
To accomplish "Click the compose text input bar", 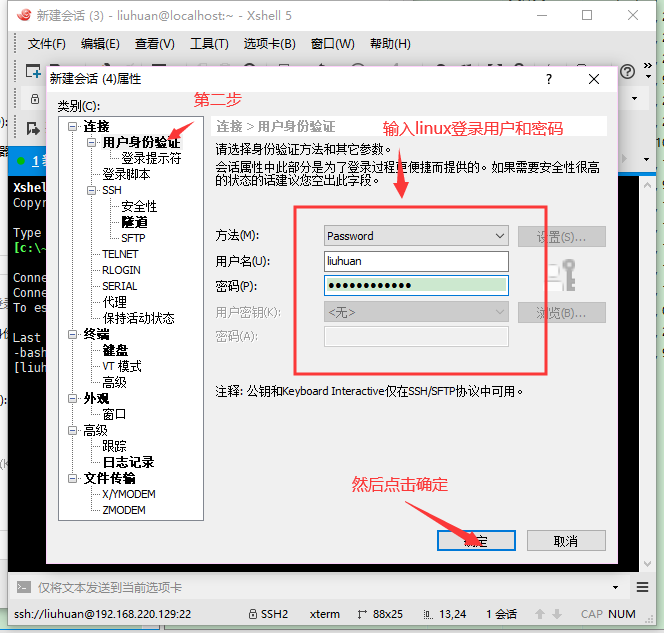I will point(322,587).
